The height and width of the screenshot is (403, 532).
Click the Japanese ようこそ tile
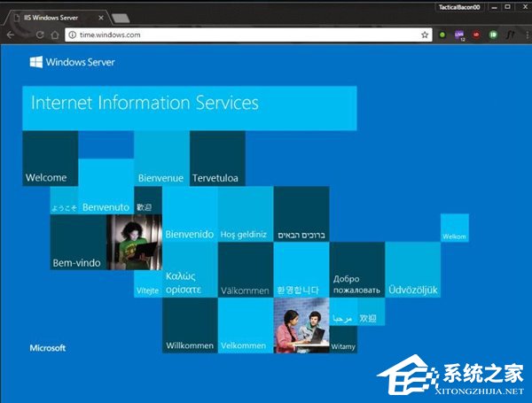tap(64, 200)
